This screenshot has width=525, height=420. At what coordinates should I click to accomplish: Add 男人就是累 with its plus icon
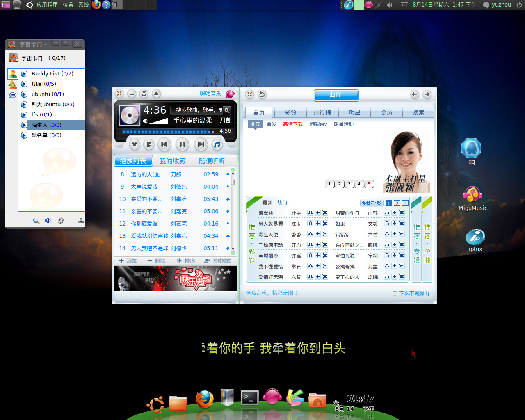tap(317, 224)
